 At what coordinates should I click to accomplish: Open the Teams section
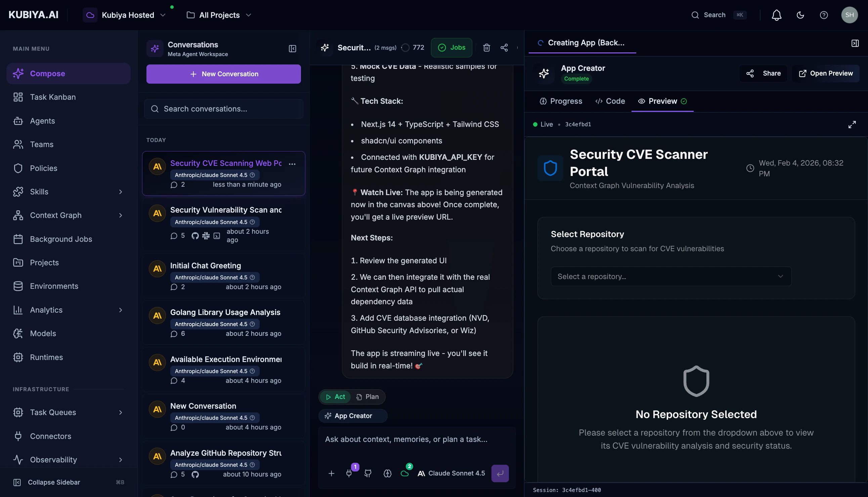[68, 144]
